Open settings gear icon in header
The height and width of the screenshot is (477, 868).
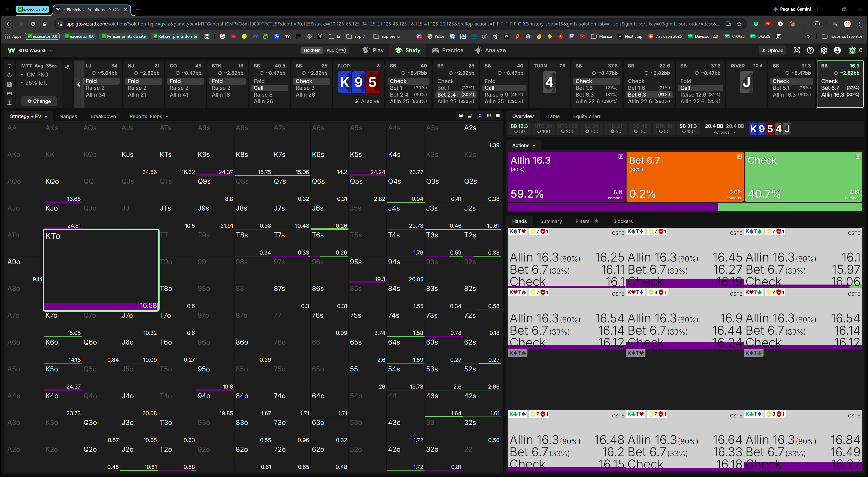tap(824, 50)
